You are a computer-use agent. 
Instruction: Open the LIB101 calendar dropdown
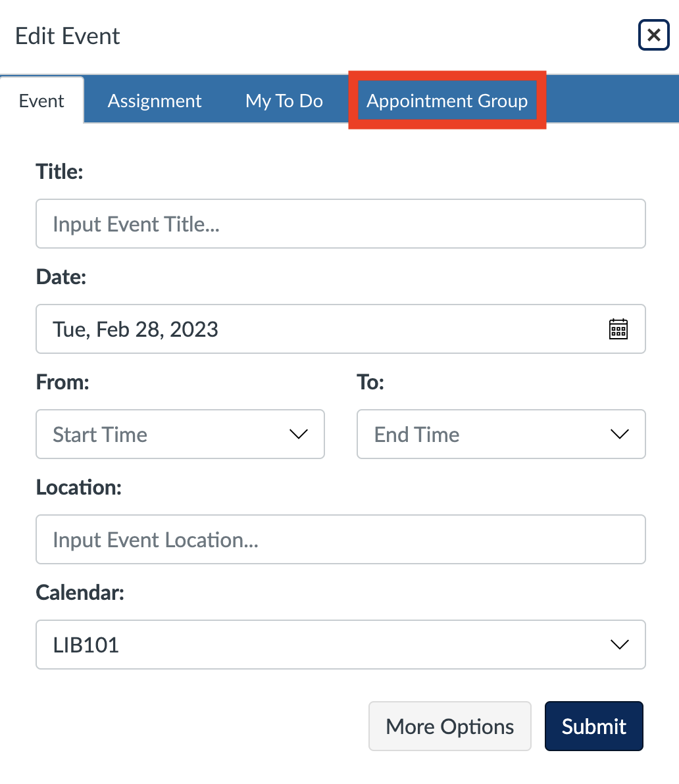point(341,645)
